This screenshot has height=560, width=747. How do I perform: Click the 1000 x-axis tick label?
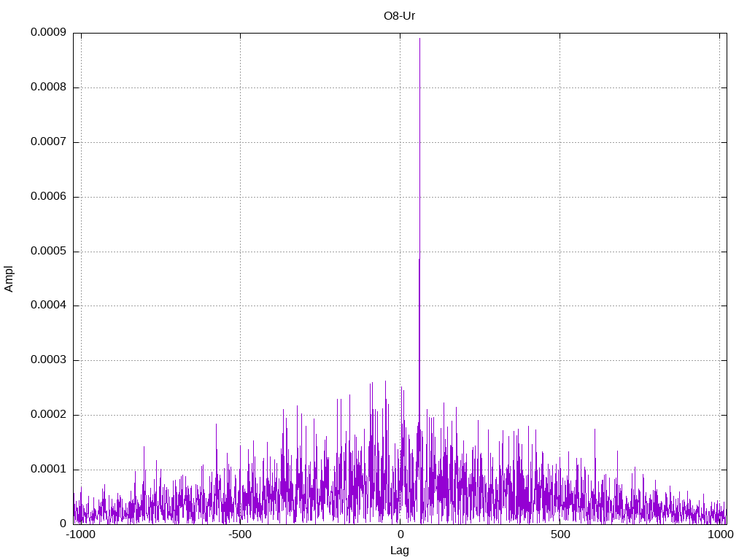click(720, 534)
